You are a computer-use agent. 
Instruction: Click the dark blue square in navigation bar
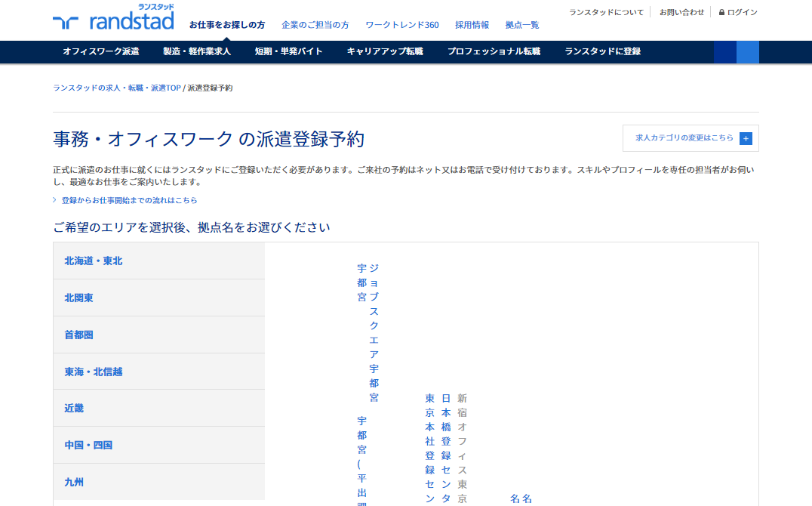tap(725, 52)
